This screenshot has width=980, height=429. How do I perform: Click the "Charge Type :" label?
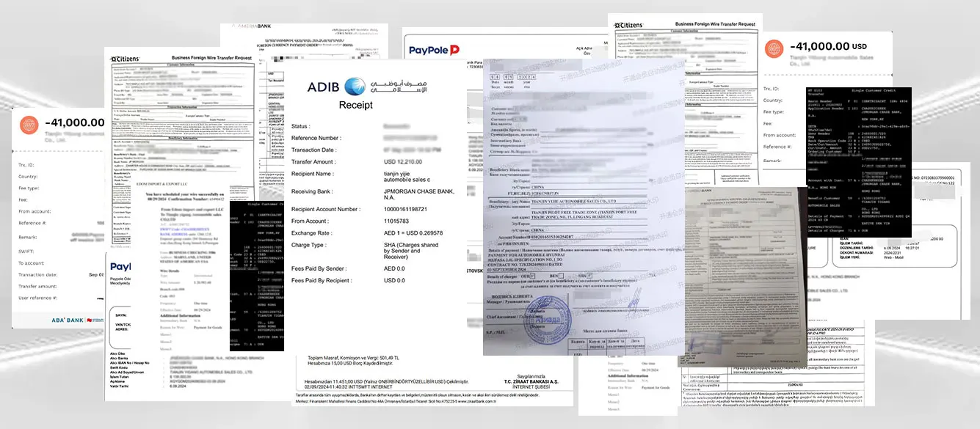tap(309, 245)
